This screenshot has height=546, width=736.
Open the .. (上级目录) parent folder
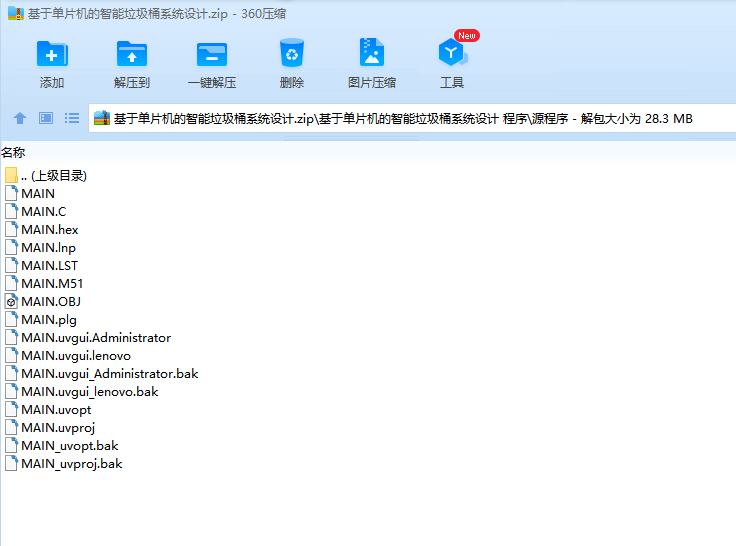[x=46, y=176]
